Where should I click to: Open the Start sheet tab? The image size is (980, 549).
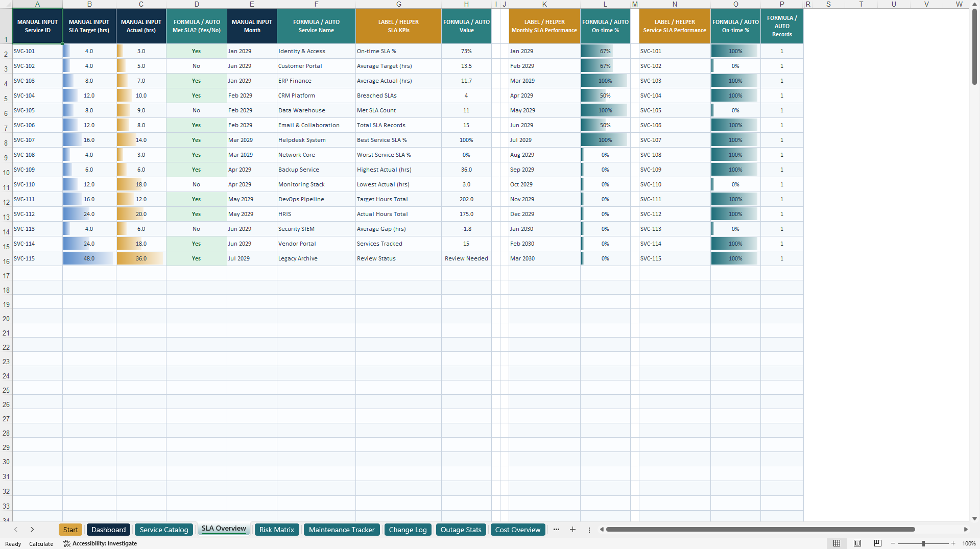tap(70, 530)
